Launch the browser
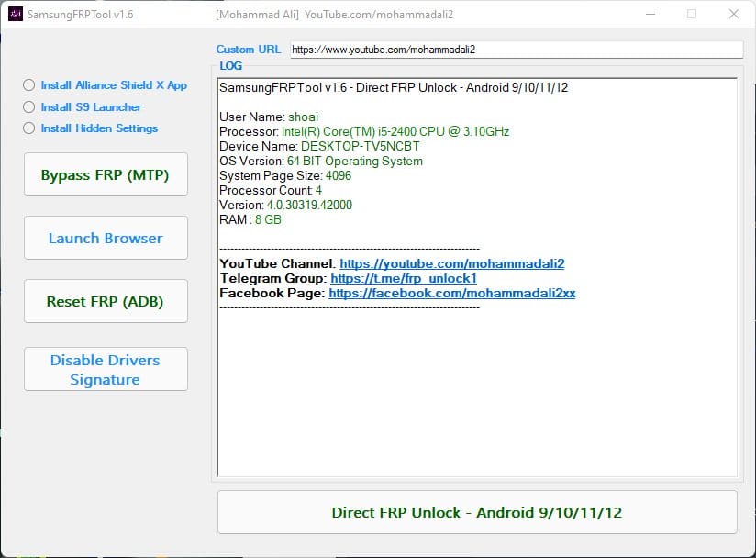 click(105, 238)
